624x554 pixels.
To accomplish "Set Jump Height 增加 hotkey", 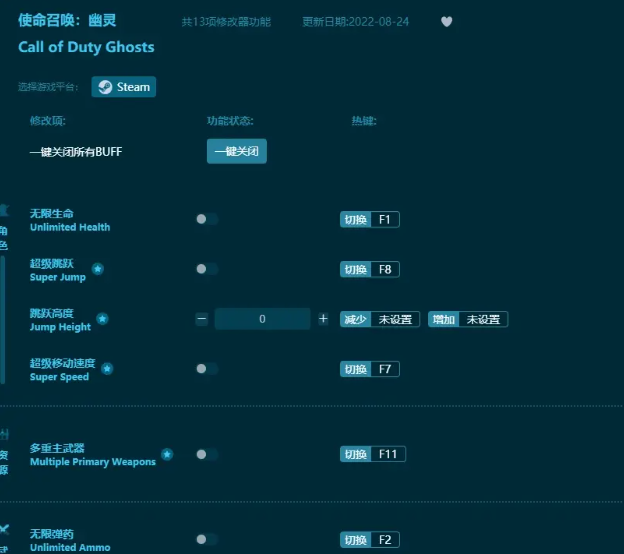I will tap(468, 319).
